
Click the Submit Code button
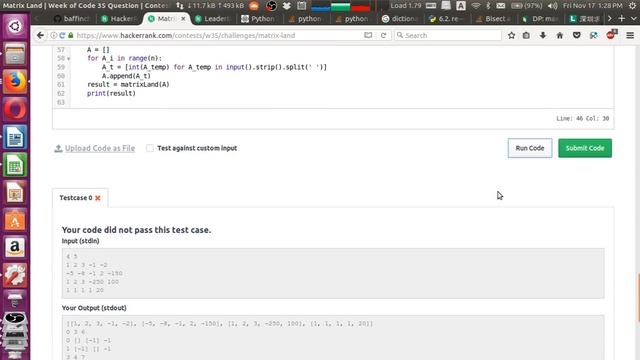(585, 148)
